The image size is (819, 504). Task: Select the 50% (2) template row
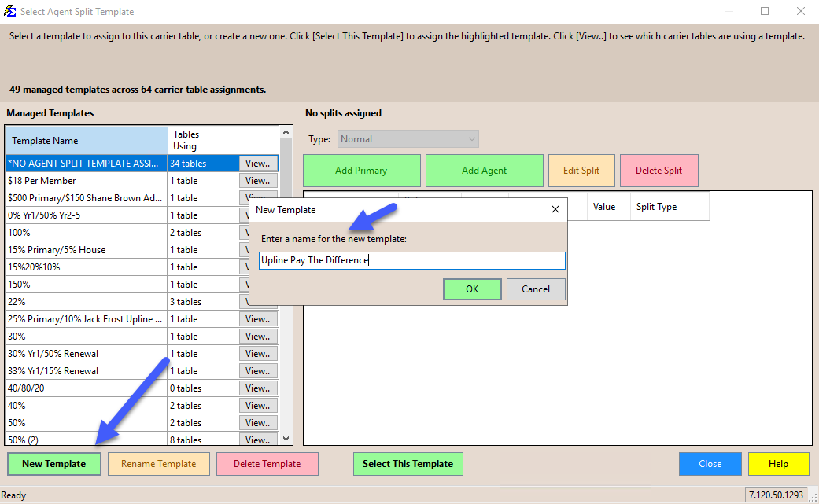click(86, 440)
